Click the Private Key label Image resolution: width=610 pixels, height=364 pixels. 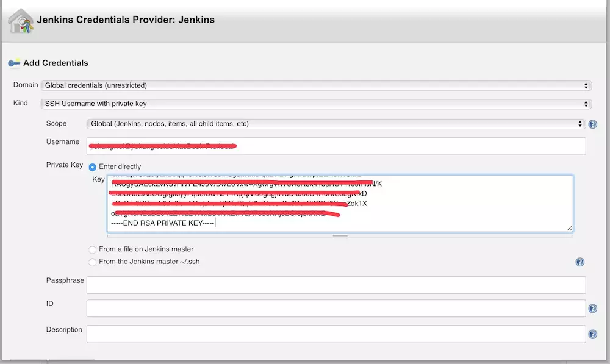(65, 165)
